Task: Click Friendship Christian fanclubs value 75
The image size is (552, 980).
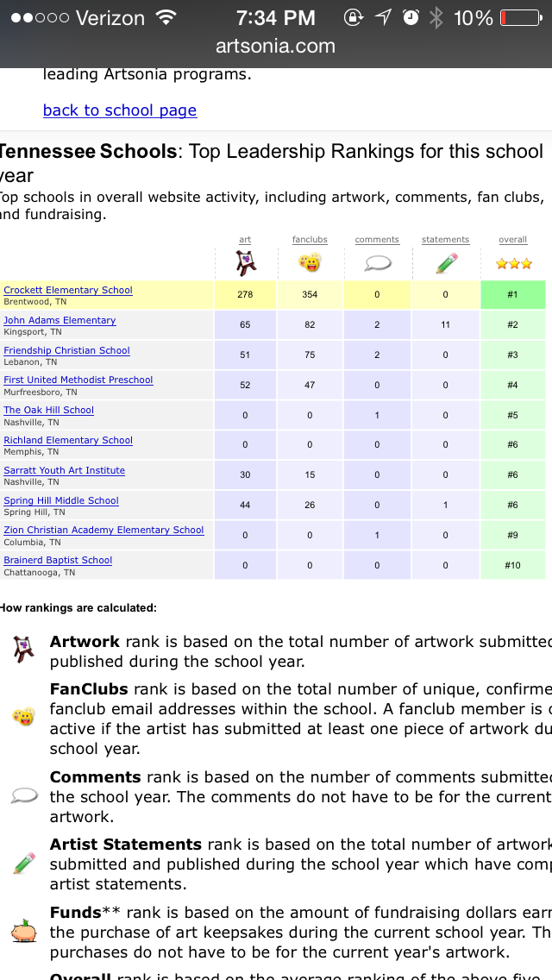Action: pyautogui.click(x=310, y=355)
